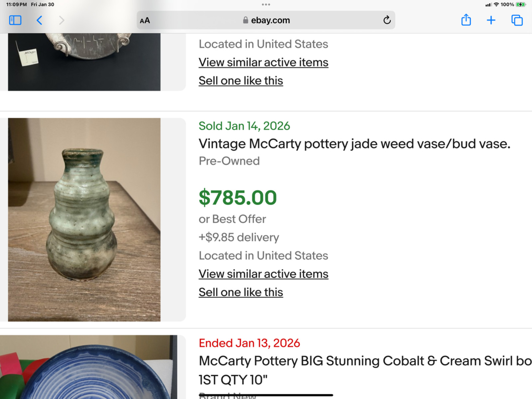
Task: Open the three-dot multitasking menu
Action: click(266, 5)
